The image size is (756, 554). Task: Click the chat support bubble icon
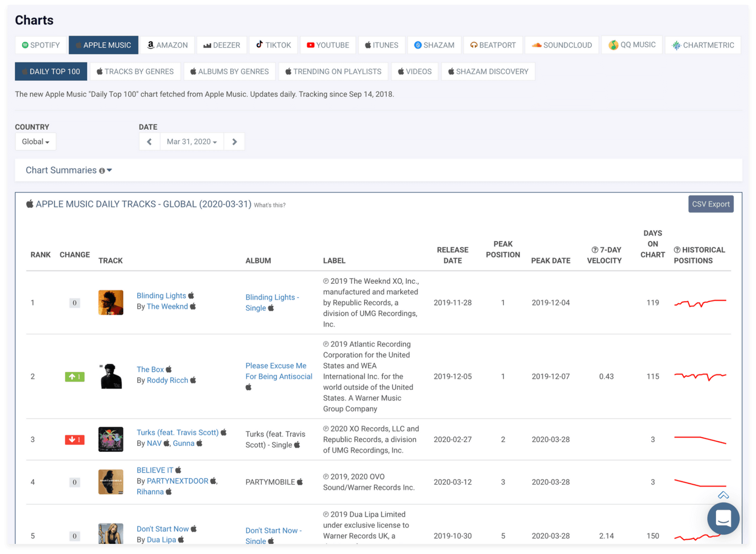pos(723,518)
